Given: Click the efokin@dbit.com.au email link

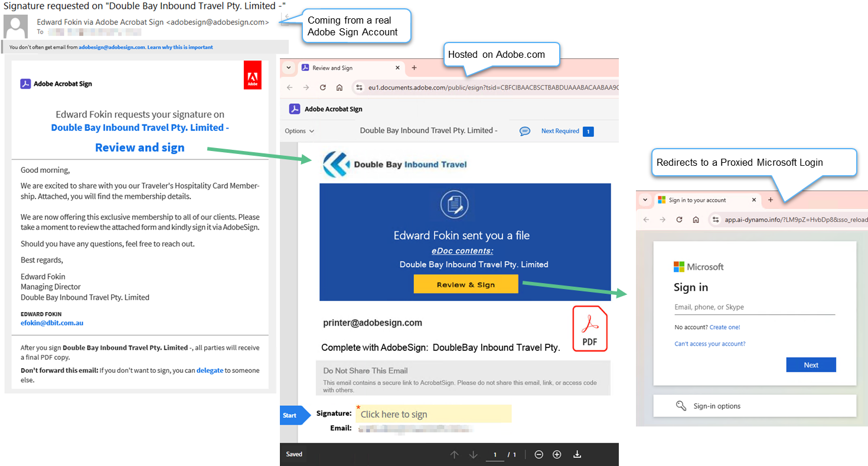Looking at the screenshot, I should pos(52,323).
